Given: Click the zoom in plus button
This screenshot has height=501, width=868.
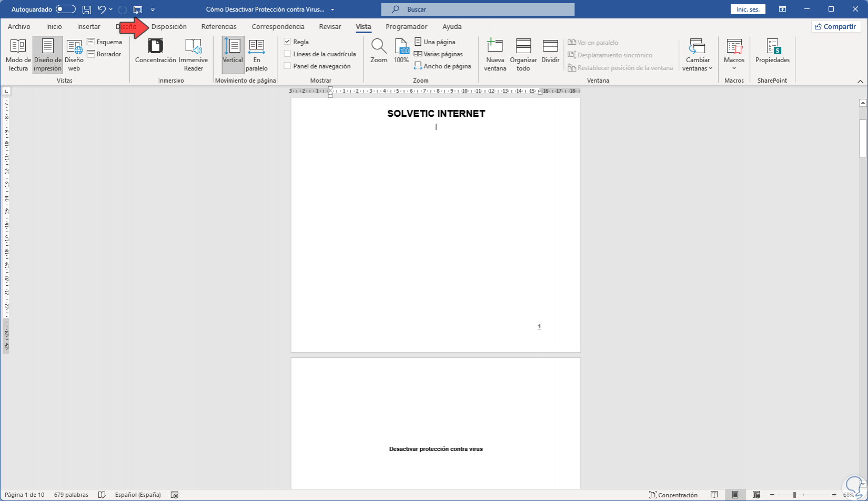Looking at the screenshot, I should point(834,495).
